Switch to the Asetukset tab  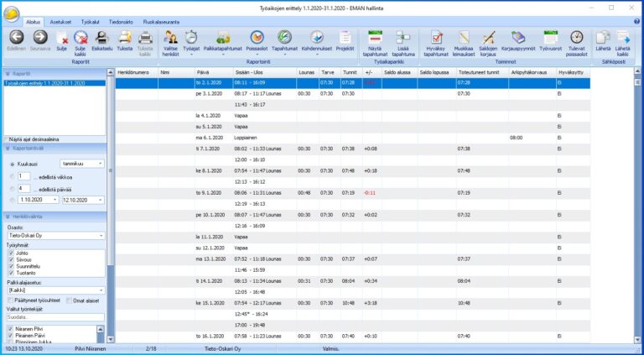60,21
